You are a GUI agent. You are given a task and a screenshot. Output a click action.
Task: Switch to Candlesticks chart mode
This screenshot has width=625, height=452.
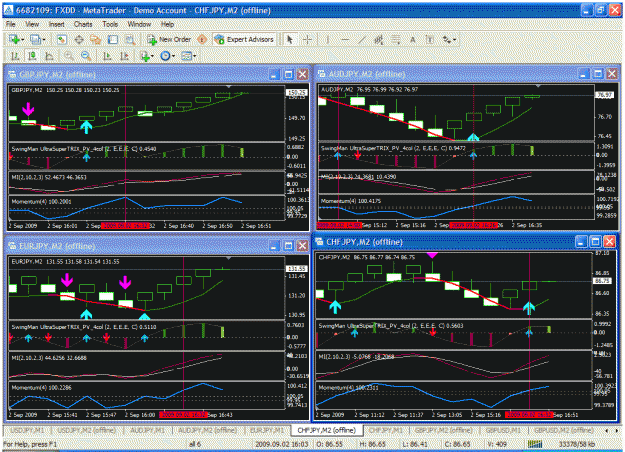click(32, 56)
